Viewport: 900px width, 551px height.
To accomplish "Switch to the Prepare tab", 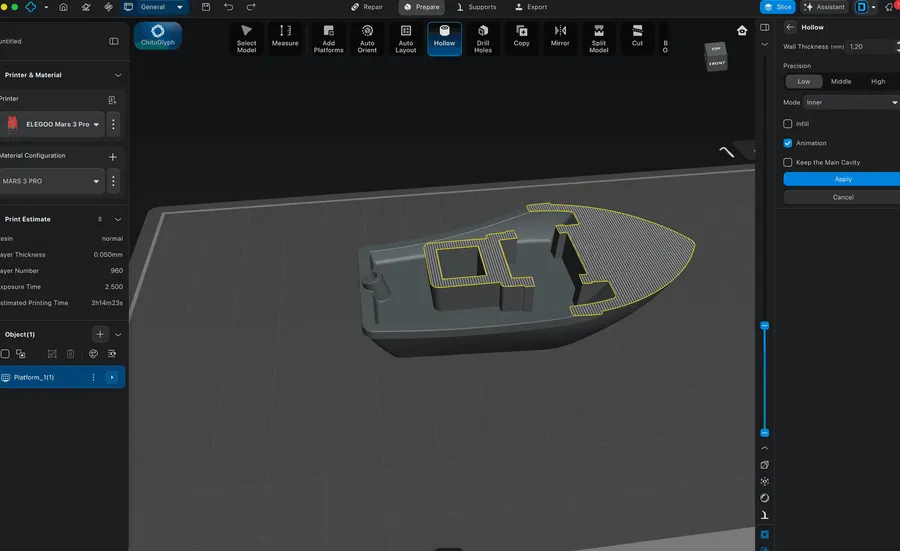I will (422, 7).
